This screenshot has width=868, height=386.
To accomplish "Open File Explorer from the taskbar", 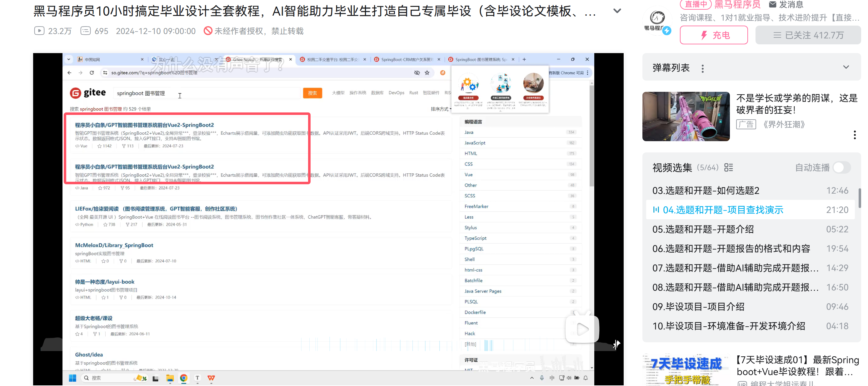I will pyautogui.click(x=170, y=378).
